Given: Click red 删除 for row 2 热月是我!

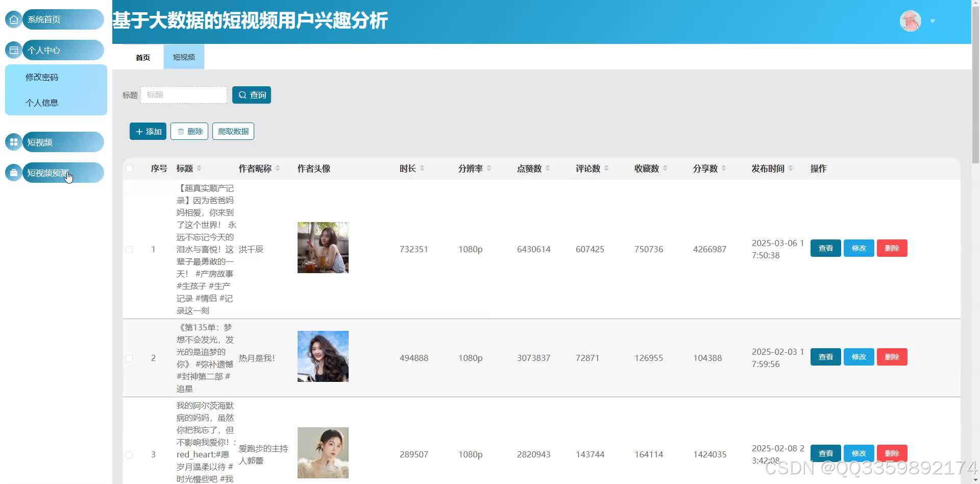Looking at the screenshot, I should (892, 357).
